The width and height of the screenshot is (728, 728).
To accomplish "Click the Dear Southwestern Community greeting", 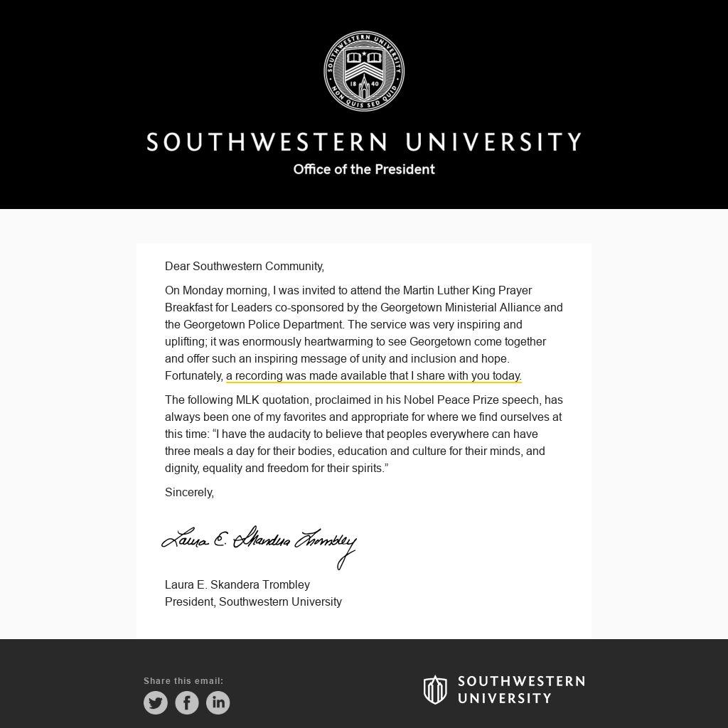I will click(x=245, y=266).
